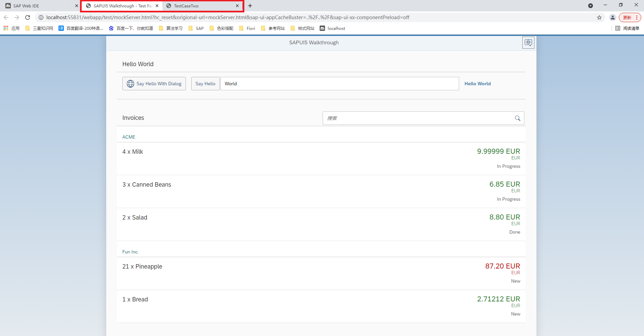Image resolution: width=644 pixels, height=336 pixels.
Task: Open the 算法学习 bookmarks folder
Action: coord(170,29)
